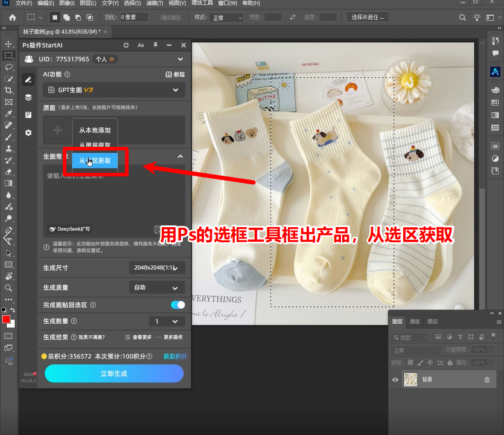
Task: Open the 生成质量 quality dropdown
Action: point(157,288)
